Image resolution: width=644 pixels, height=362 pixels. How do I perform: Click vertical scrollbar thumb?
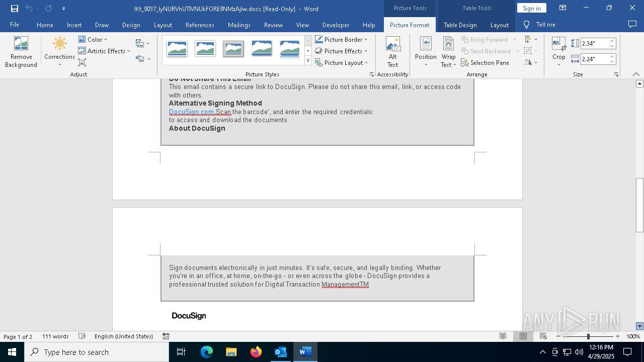pos(639,205)
